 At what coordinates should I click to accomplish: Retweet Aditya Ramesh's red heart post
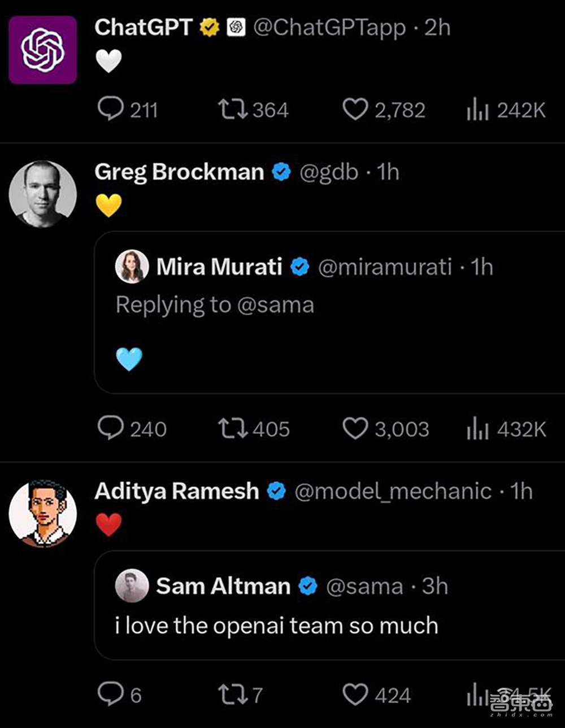(233, 694)
